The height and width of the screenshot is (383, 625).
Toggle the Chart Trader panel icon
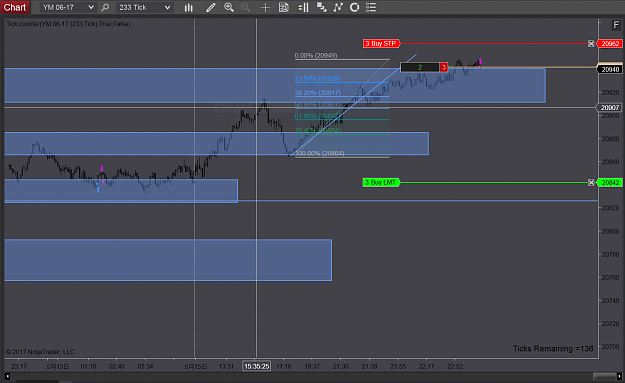(x=303, y=7)
